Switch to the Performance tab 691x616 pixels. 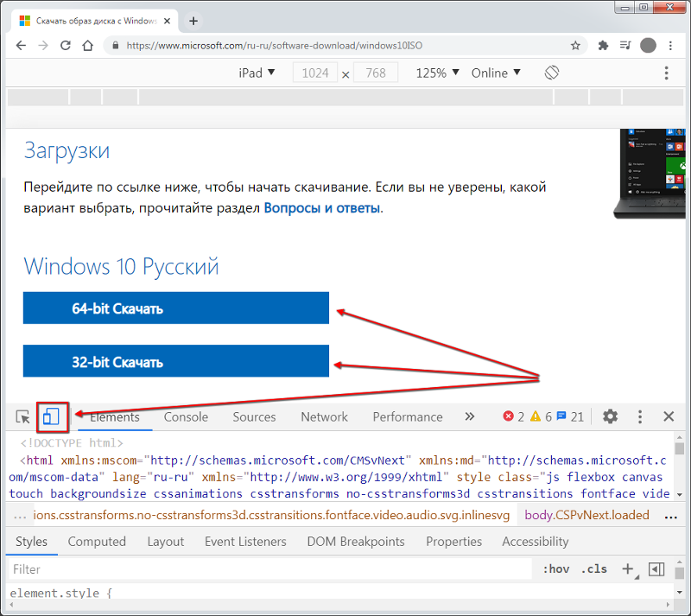(408, 416)
